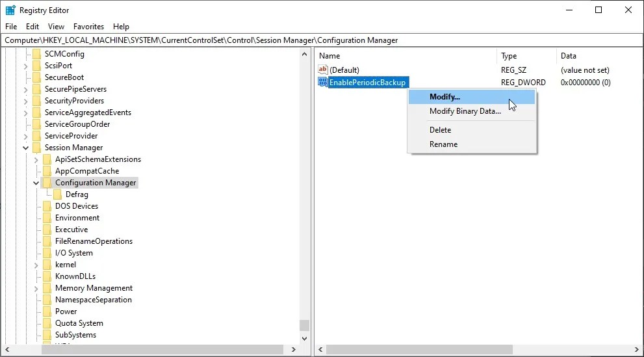Choose Delete from the context menu
The image size is (644, 357).
click(x=472, y=130)
